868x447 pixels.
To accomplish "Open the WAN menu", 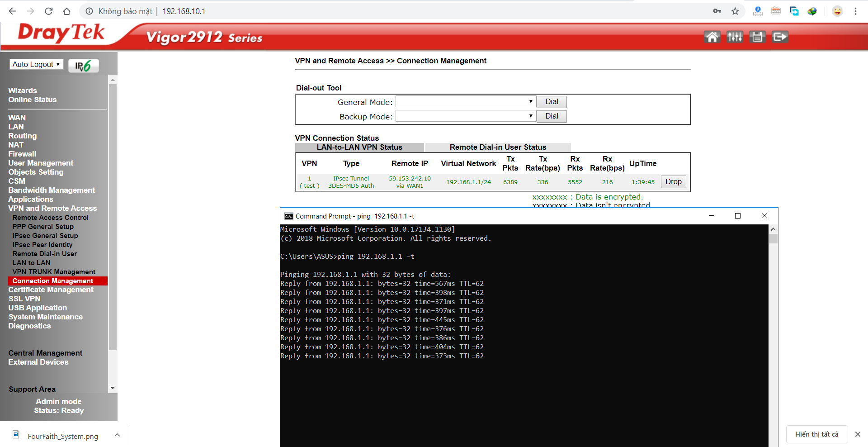I will pyautogui.click(x=17, y=118).
